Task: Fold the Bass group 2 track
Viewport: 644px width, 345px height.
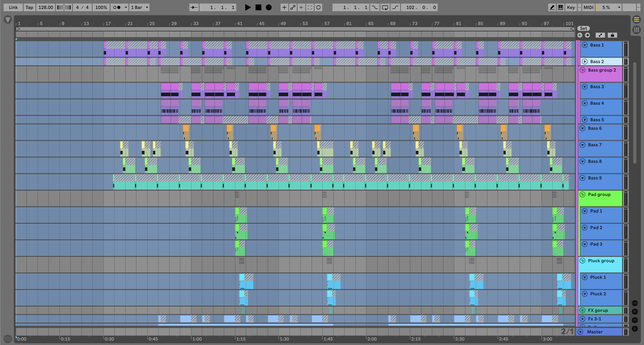Action: tap(582, 70)
